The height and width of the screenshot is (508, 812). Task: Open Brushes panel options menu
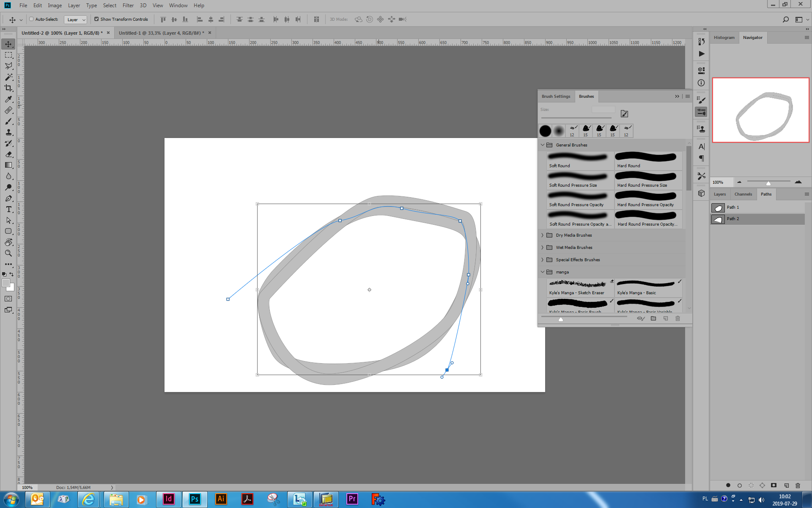(x=688, y=97)
